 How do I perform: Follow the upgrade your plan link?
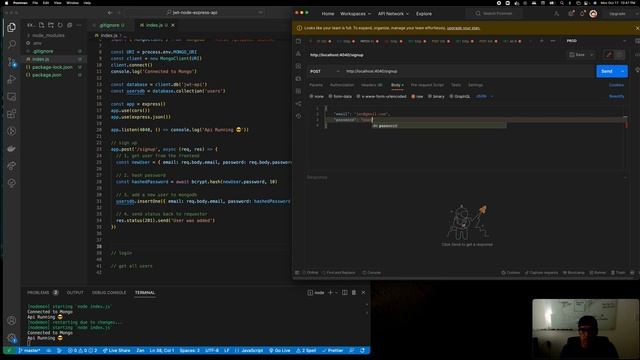tap(463, 28)
